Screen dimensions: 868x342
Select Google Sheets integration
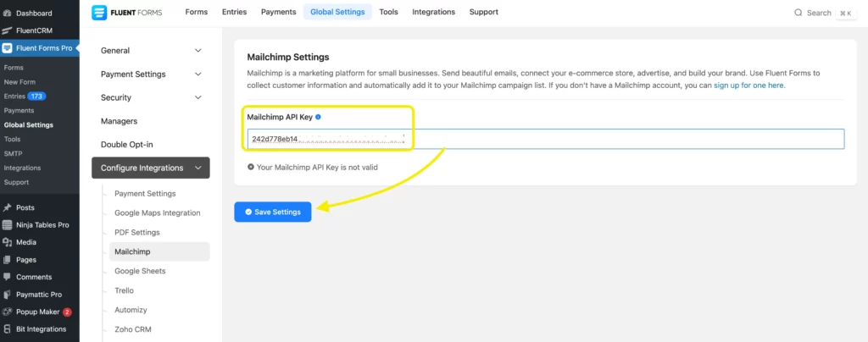[140, 271]
